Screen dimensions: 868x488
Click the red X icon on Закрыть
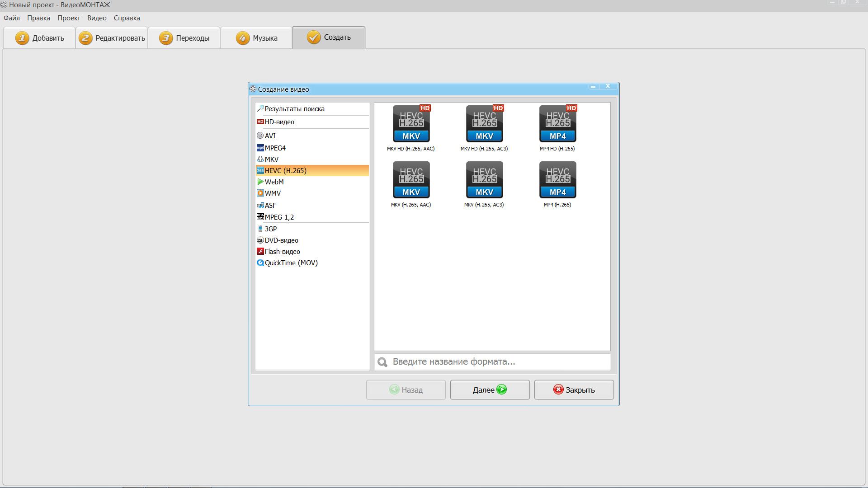pyautogui.click(x=558, y=389)
